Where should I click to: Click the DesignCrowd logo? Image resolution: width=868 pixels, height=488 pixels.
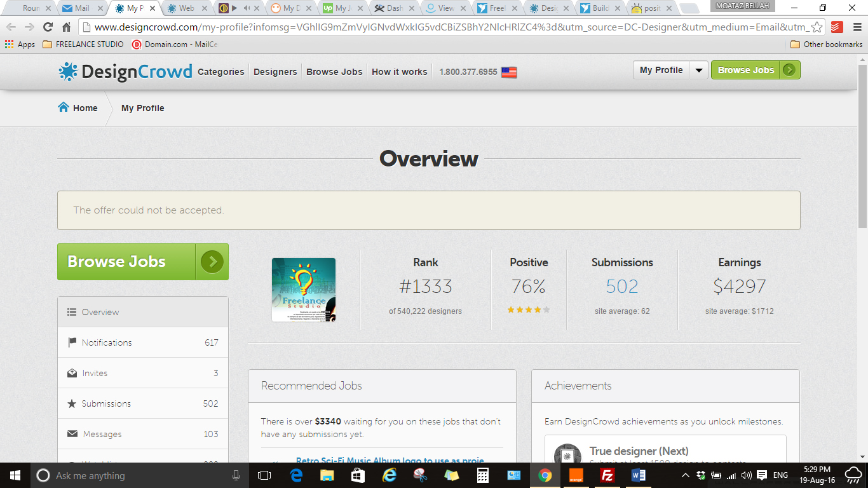point(125,72)
